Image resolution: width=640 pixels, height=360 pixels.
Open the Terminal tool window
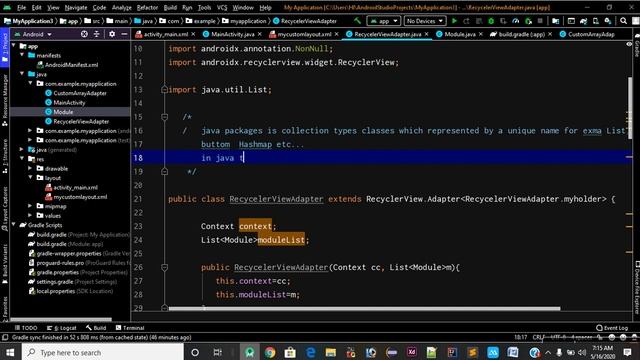tap(130, 328)
